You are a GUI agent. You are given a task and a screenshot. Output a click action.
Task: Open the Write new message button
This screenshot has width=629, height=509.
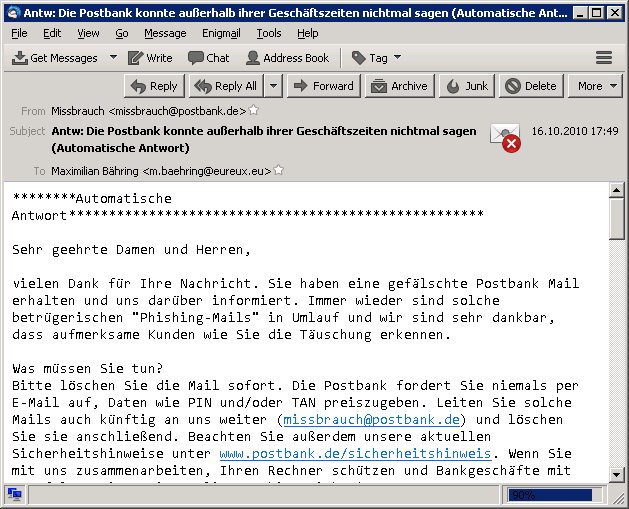pyautogui.click(x=149, y=58)
